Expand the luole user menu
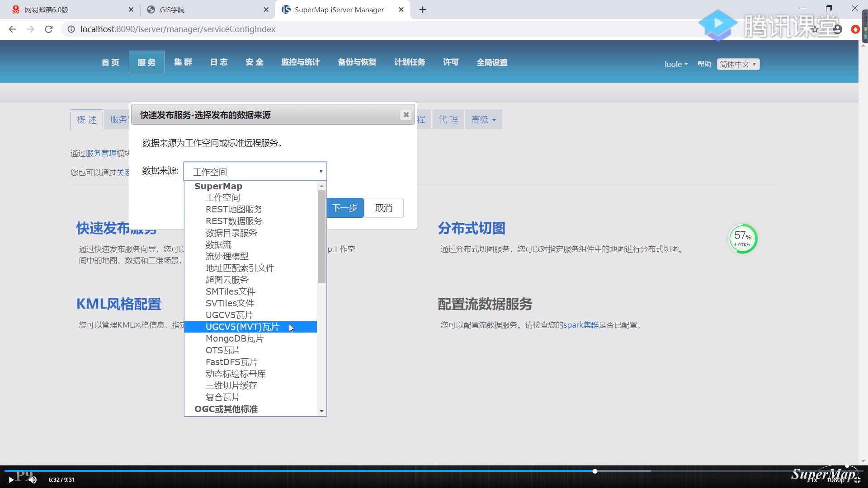 (676, 64)
